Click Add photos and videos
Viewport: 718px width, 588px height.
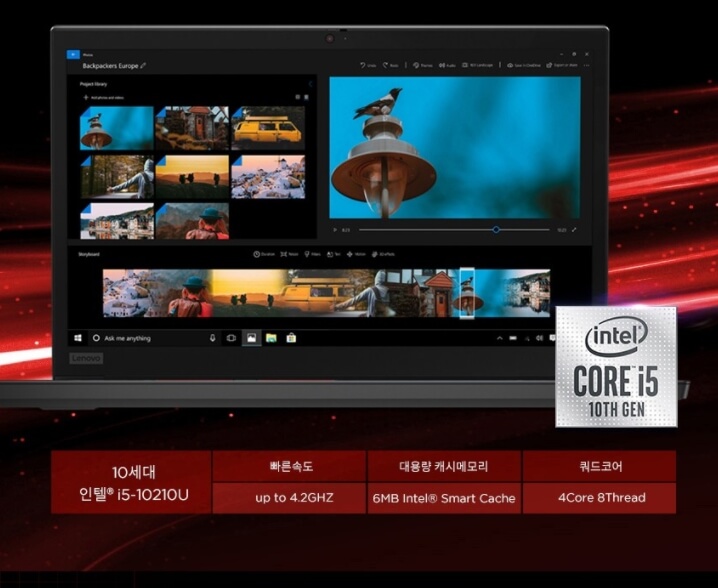tap(103, 98)
